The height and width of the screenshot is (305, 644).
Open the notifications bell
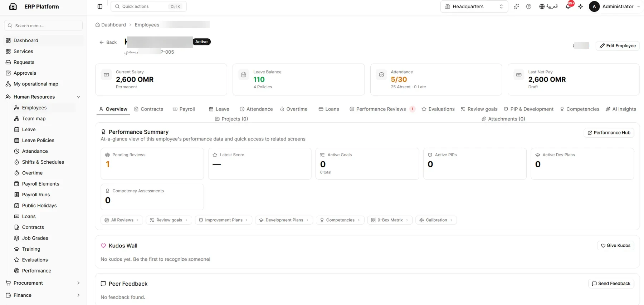[568, 6]
